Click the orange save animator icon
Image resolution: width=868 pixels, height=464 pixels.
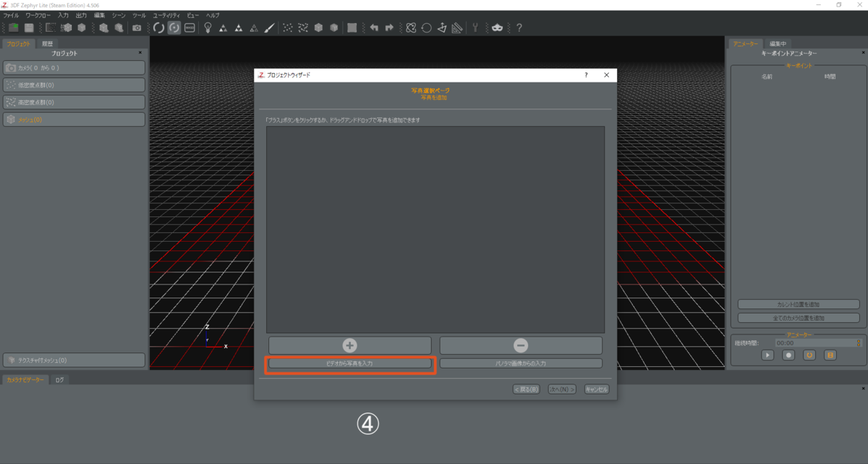pos(830,355)
